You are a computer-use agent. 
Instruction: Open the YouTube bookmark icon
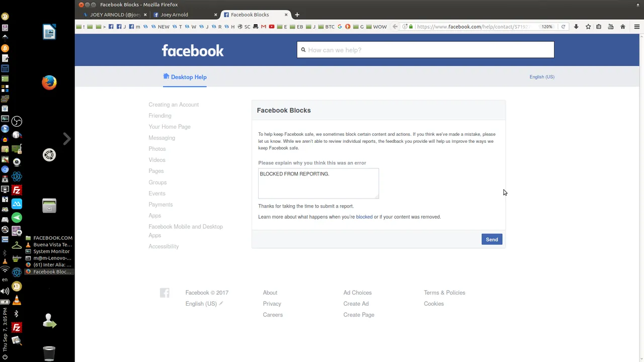(x=272, y=27)
